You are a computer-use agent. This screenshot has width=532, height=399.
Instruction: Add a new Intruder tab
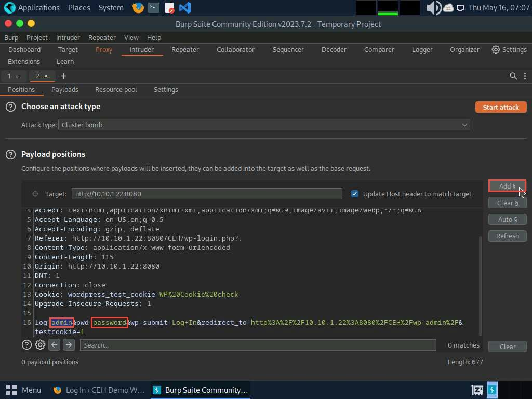coord(63,76)
